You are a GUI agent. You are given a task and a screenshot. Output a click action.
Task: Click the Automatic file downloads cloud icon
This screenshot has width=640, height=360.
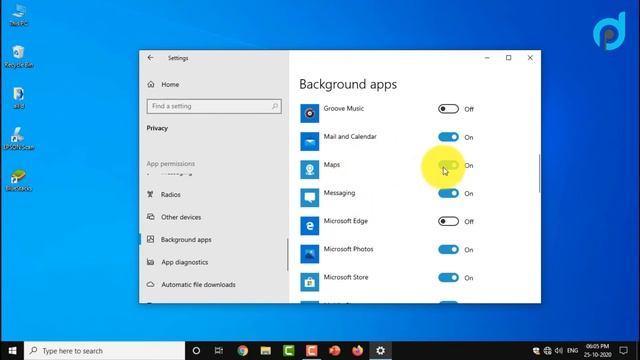pyautogui.click(x=151, y=284)
